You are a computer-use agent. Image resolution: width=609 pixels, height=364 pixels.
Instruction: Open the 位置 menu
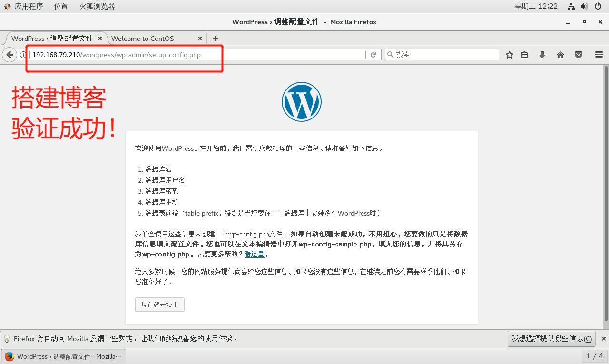pos(60,6)
